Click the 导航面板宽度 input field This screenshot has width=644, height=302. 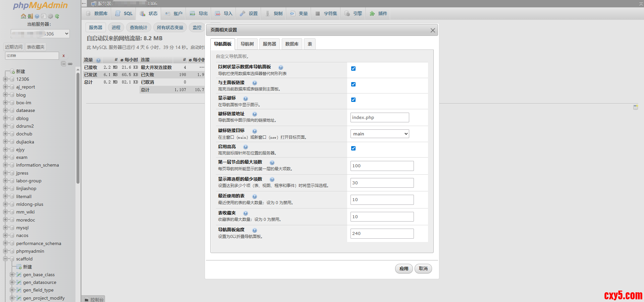point(382,234)
